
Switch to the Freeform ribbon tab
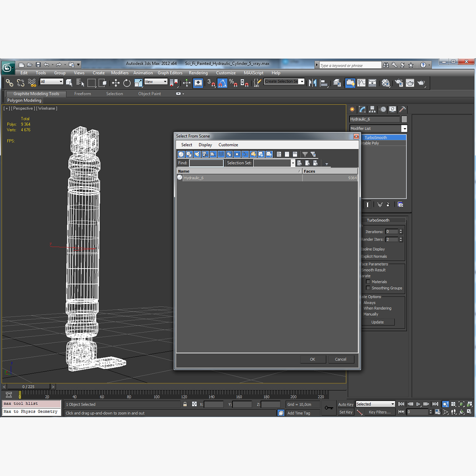pos(83,94)
